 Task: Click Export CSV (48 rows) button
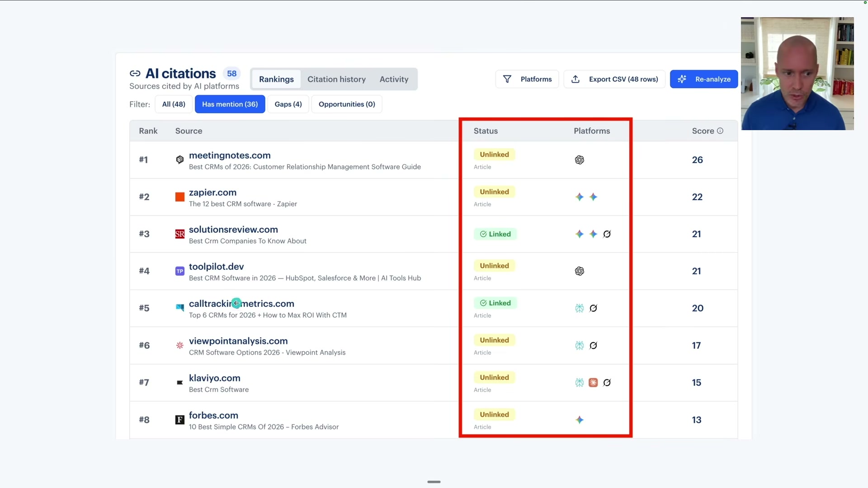click(614, 79)
